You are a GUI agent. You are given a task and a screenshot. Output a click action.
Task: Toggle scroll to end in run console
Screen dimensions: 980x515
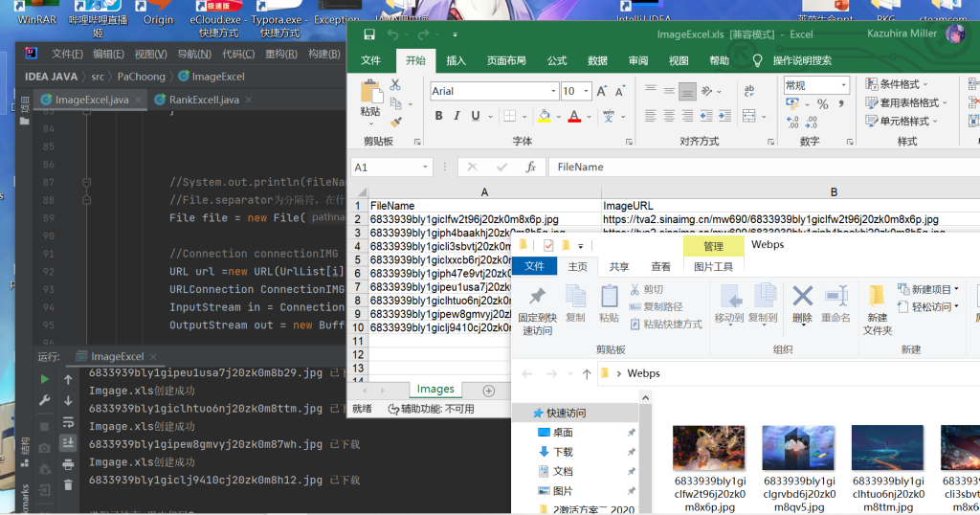(68, 442)
